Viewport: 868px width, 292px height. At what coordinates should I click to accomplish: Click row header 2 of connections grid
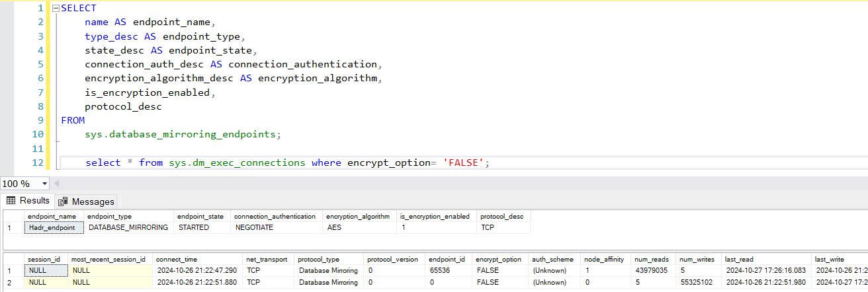click(13, 282)
